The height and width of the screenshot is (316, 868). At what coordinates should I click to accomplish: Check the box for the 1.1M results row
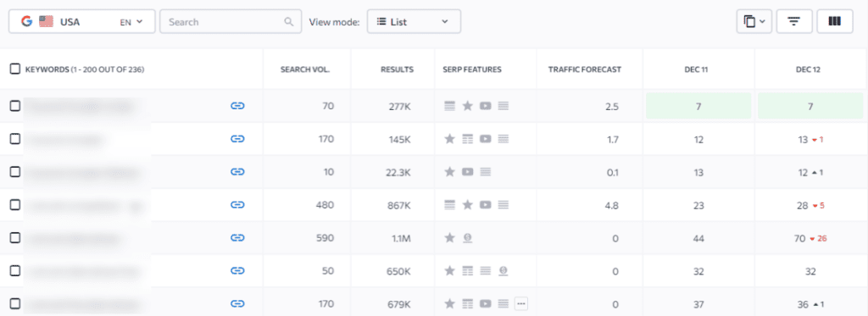pyautogui.click(x=15, y=238)
